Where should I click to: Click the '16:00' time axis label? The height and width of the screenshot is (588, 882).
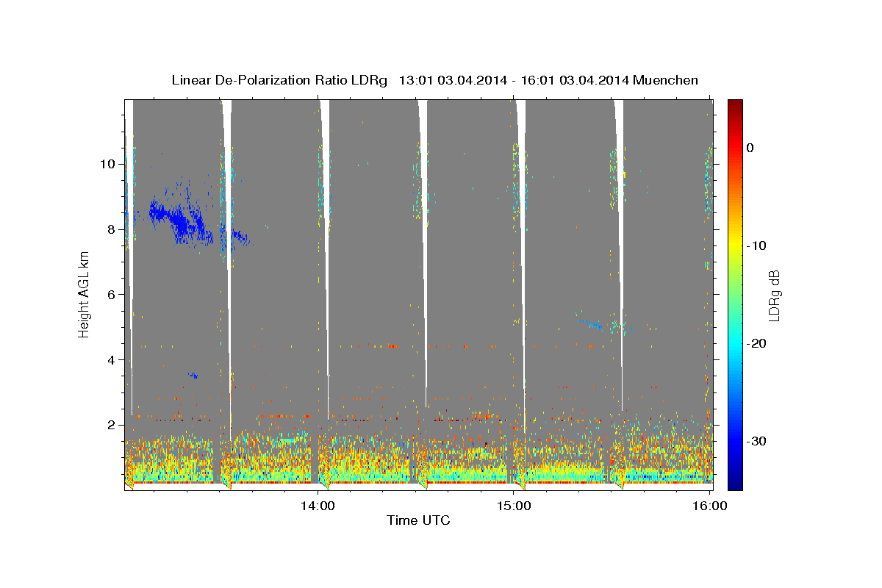(710, 506)
